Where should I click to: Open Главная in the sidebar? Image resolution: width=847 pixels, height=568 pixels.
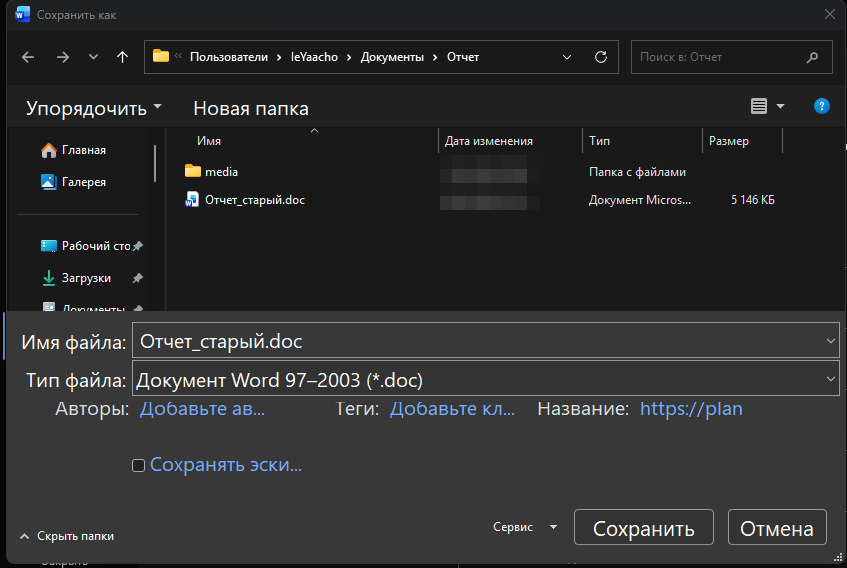tap(73, 150)
